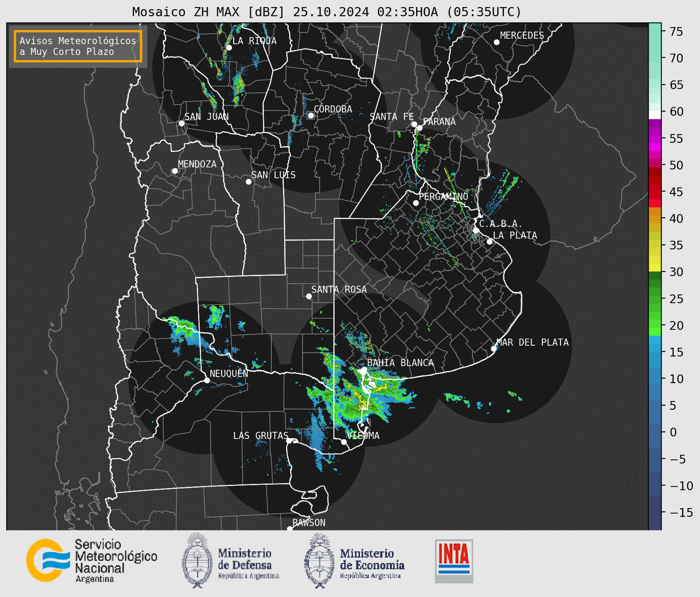Viewport: 700px width, 597px height.
Task: Select the Las Grutas city marker
Action: [289, 440]
